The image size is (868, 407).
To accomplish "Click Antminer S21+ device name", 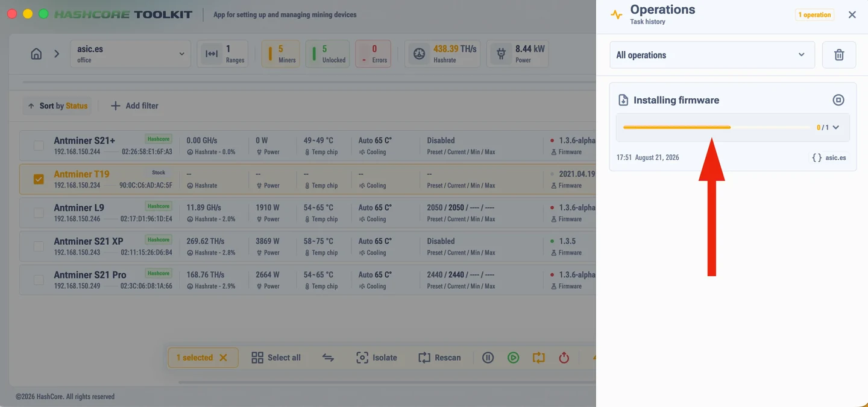I will click(84, 140).
